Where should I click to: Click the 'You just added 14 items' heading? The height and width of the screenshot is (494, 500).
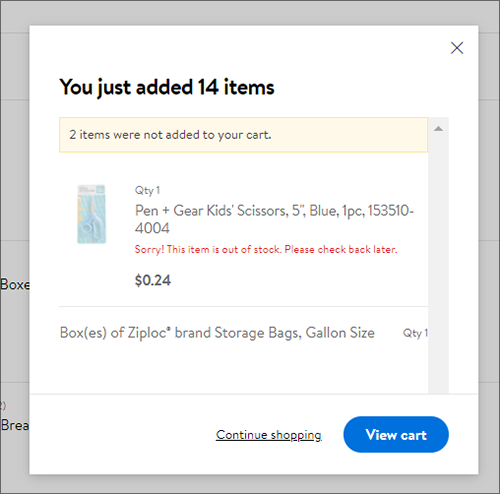(167, 87)
